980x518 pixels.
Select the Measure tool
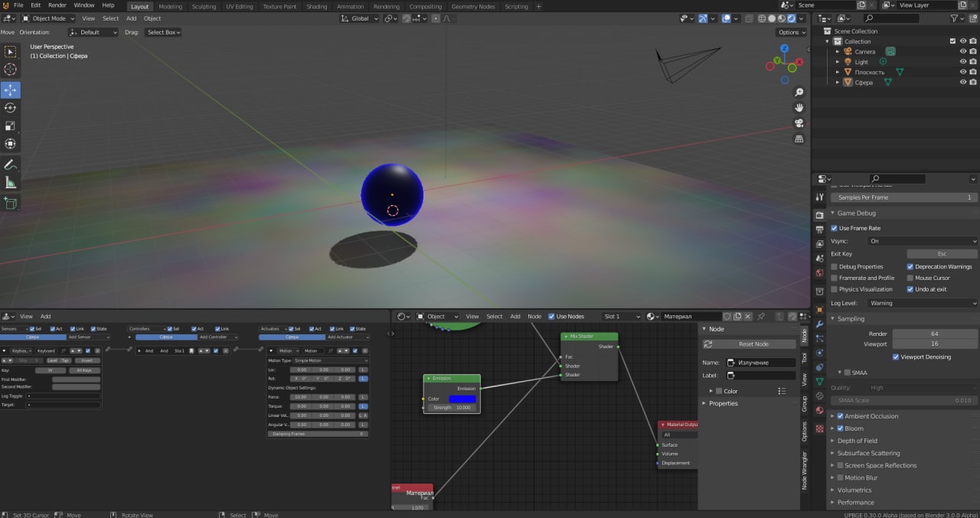pos(10,182)
